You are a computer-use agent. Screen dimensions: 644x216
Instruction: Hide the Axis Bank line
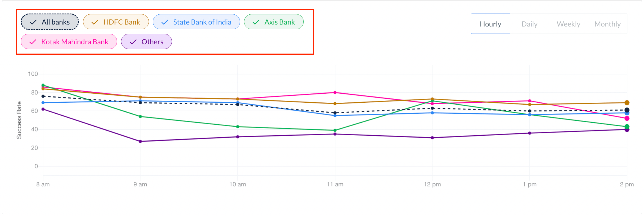pyautogui.click(x=274, y=22)
